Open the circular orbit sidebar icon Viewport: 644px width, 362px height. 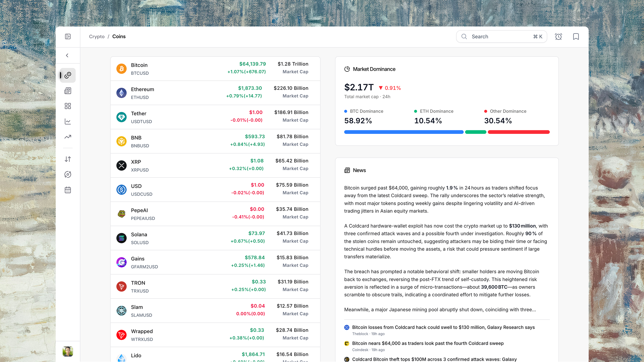(68, 175)
